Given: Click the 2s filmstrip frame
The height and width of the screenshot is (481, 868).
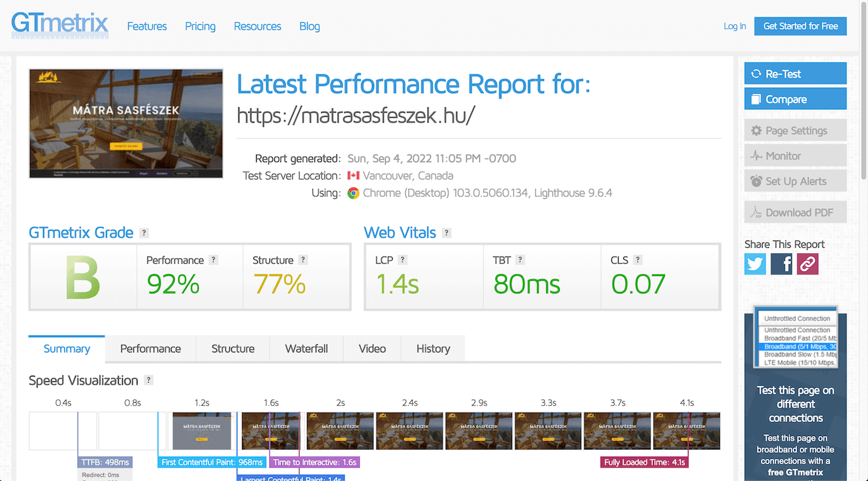Looking at the screenshot, I should (x=340, y=431).
